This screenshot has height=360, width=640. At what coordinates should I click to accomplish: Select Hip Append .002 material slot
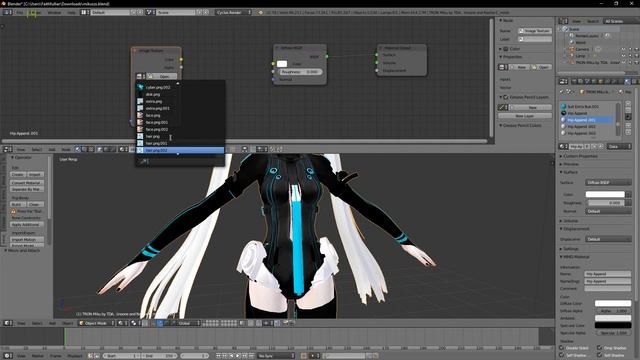click(x=587, y=127)
